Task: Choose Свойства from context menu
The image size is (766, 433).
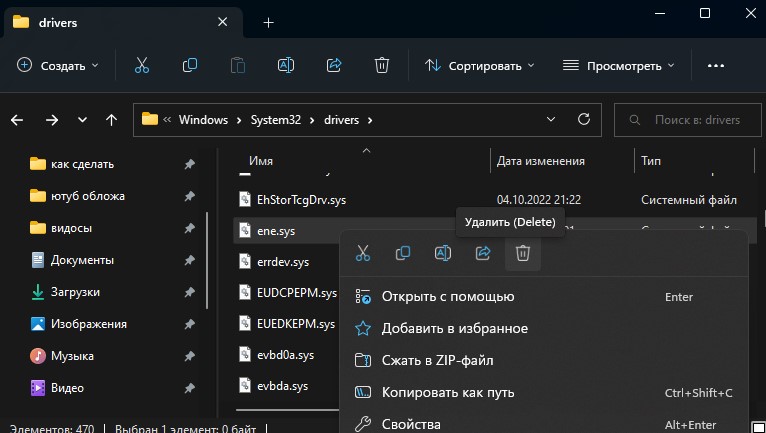Action: coord(544,423)
